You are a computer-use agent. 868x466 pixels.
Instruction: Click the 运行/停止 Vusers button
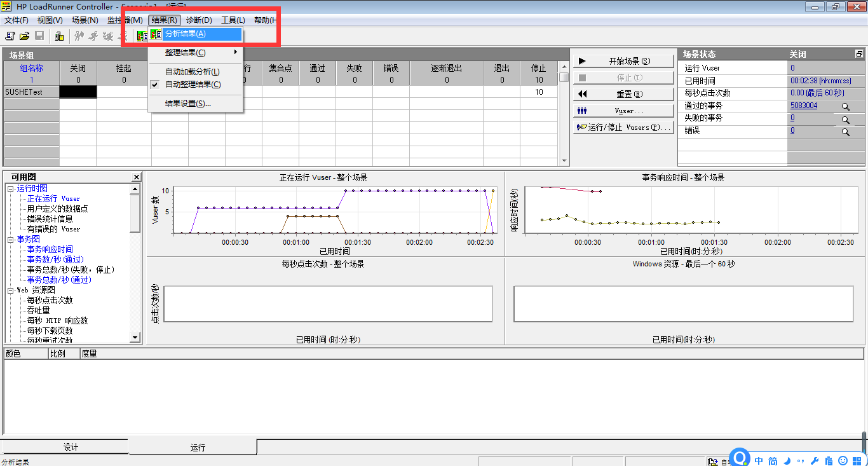623,127
